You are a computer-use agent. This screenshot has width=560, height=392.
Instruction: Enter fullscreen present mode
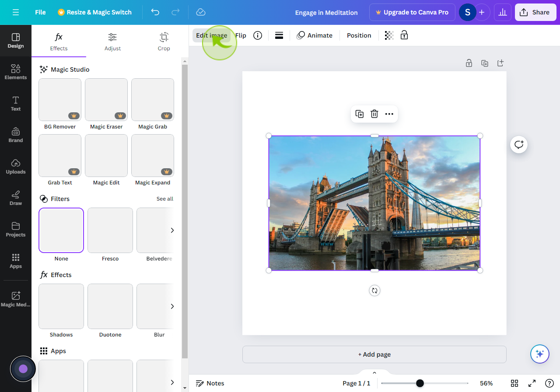point(532,383)
